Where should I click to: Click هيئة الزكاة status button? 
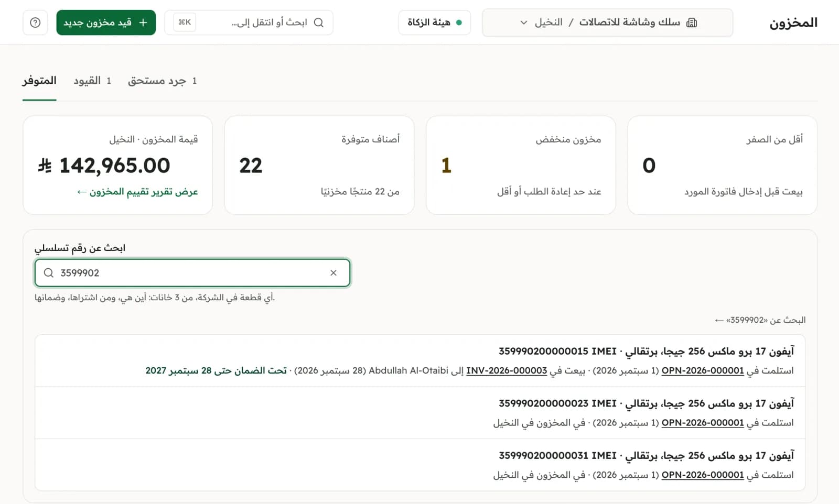pyautogui.click(x=434, y=23)
